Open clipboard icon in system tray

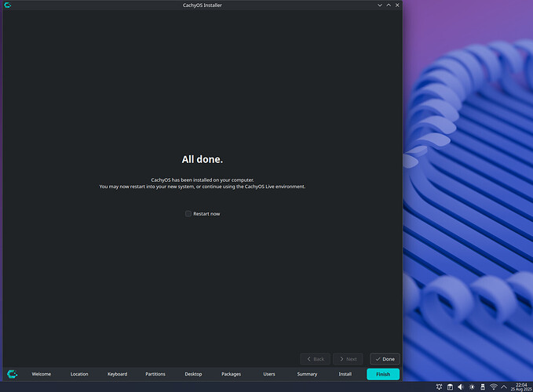[x=450, y=387]
